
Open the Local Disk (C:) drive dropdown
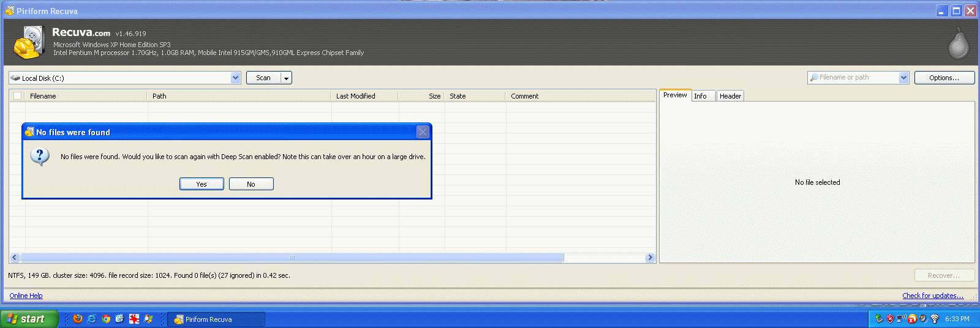coord(236,78)
